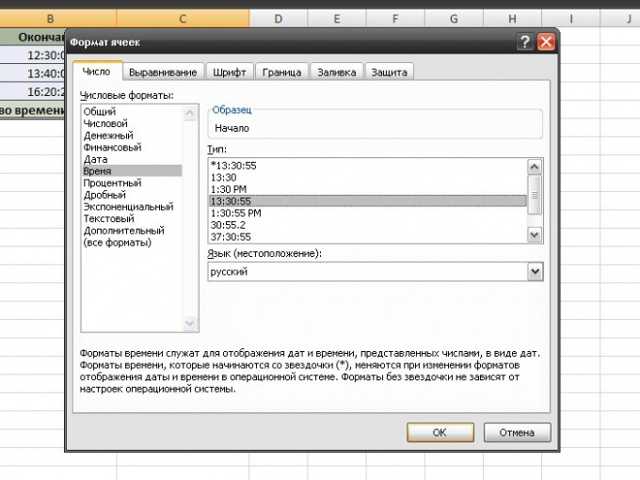Click the help question mark icon
Viewport: 640px width, 480px height.
pos(525,42)
